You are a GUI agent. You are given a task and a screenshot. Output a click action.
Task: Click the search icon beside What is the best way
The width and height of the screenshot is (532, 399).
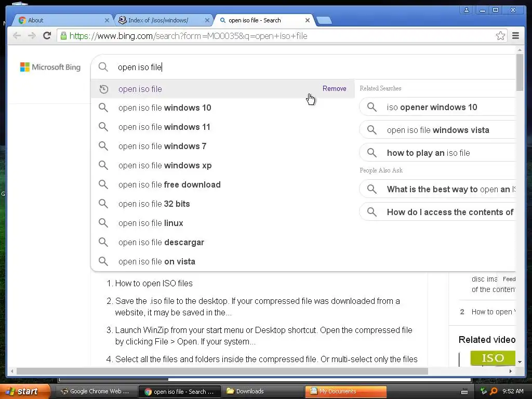click(x=372, y=189)
